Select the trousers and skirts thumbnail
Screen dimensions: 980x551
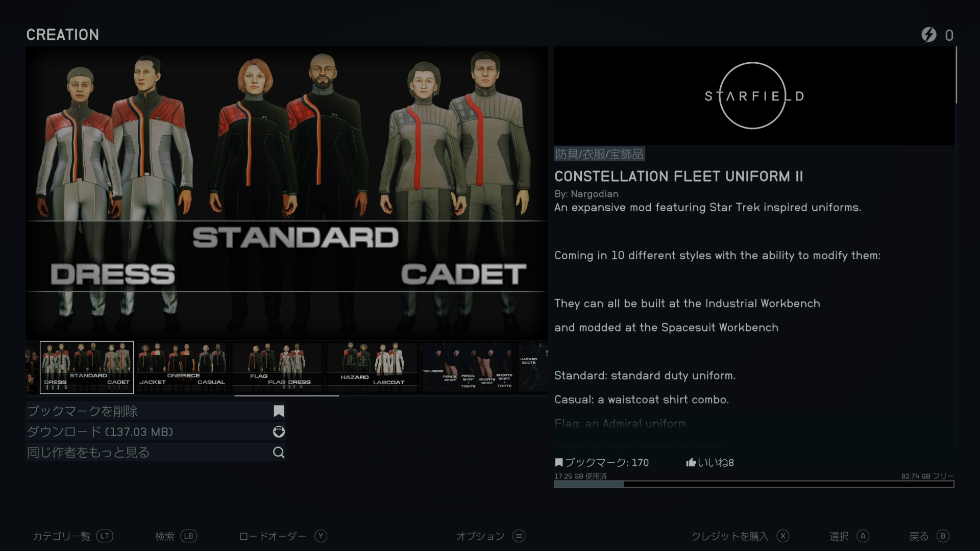[468, 367]
